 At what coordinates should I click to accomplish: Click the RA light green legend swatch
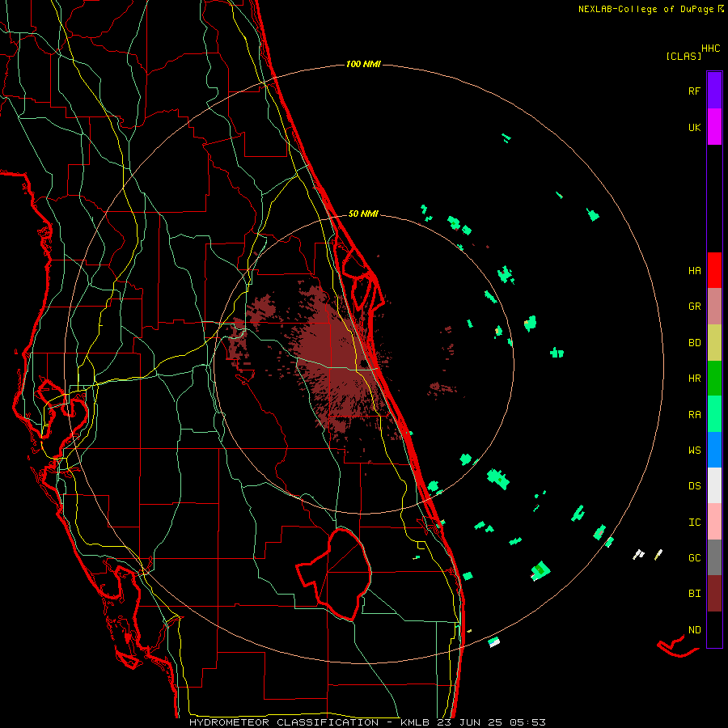pos(714,414)
